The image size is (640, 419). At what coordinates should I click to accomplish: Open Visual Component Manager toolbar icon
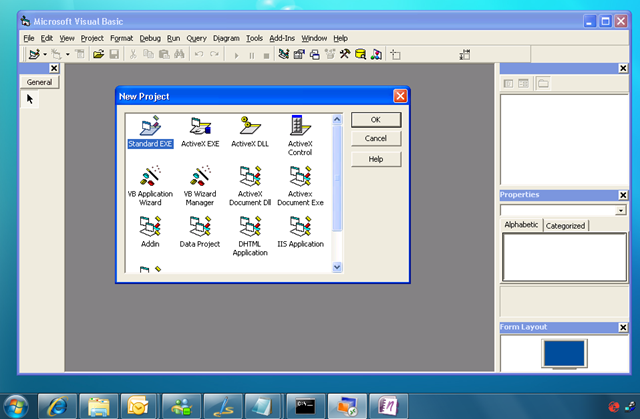click(376, 54)
